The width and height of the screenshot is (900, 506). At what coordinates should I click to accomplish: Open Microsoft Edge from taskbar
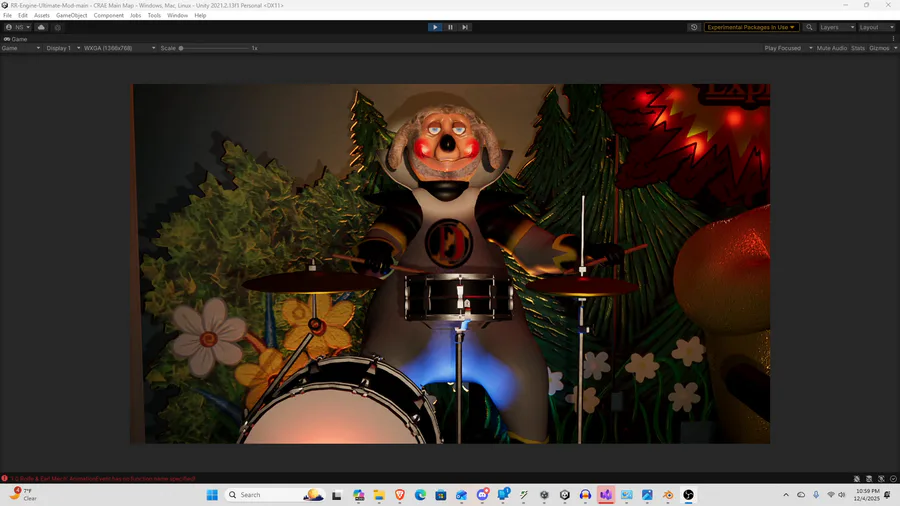[x=420, y=495]
